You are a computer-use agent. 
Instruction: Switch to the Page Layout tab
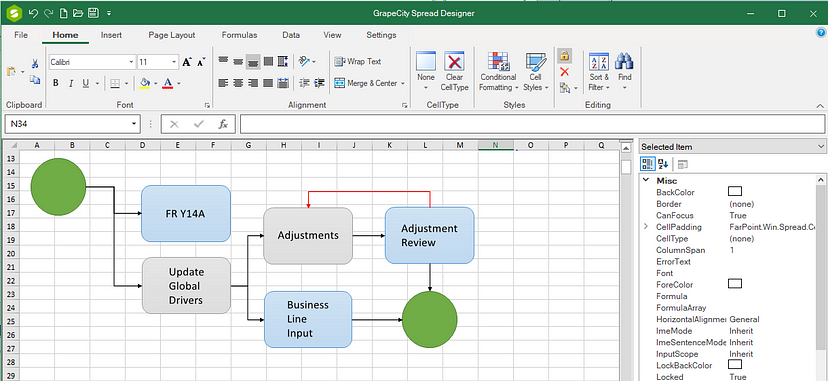[172, 35]
